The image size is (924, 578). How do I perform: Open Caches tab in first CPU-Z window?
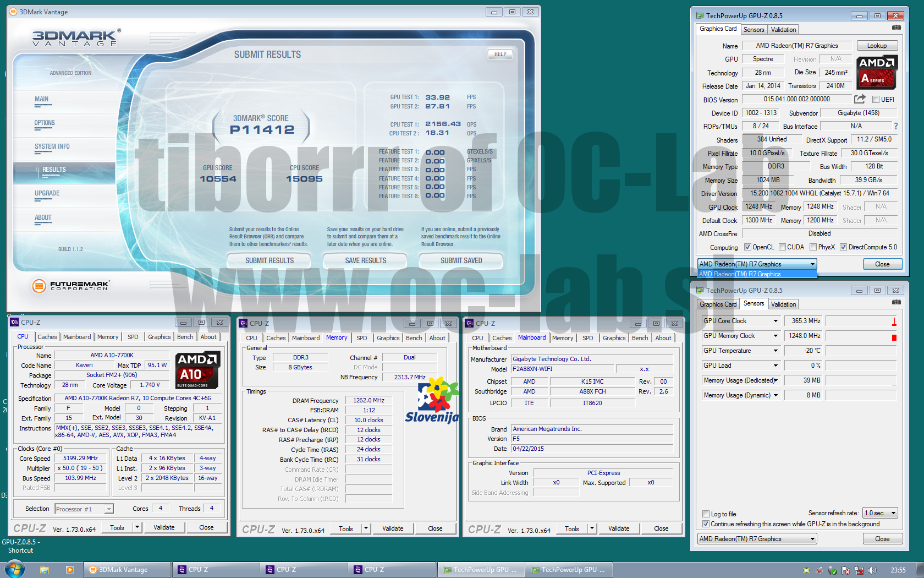click(x=47, y=337)
